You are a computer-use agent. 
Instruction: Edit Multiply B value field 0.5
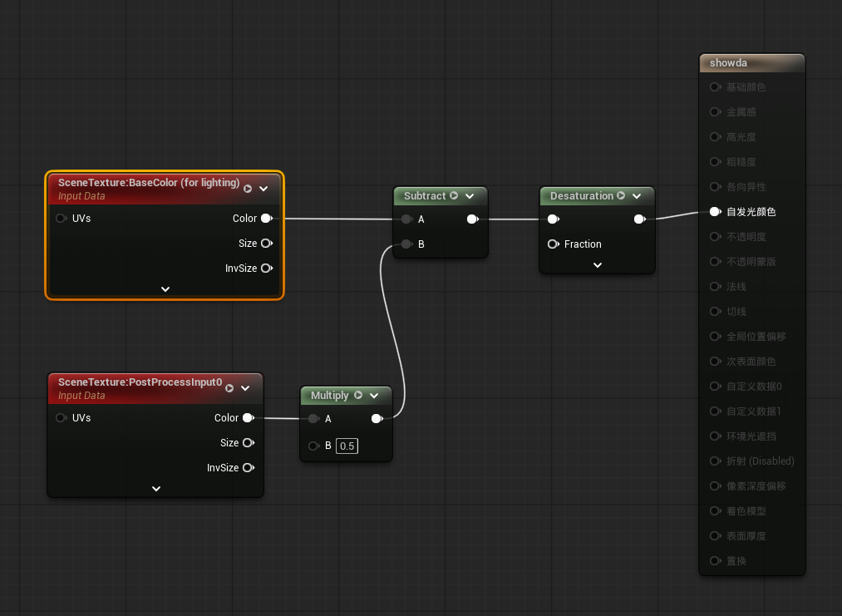pos(347,446)
